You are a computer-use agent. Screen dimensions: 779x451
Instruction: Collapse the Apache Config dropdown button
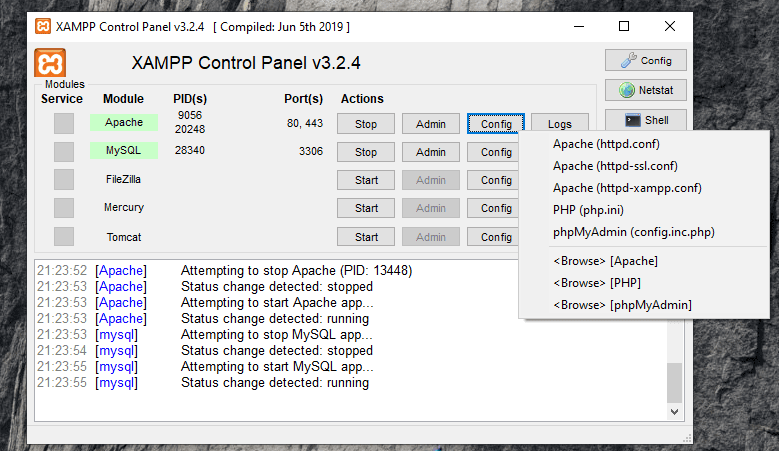[496, 124]
